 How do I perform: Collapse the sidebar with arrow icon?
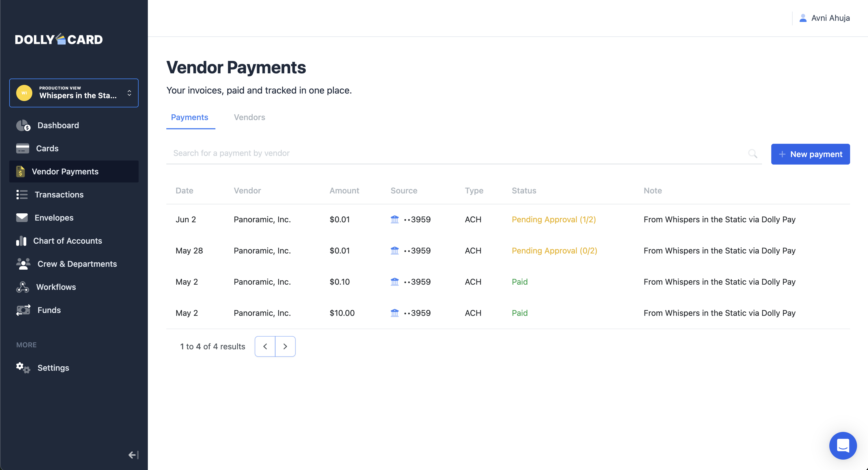133,455
